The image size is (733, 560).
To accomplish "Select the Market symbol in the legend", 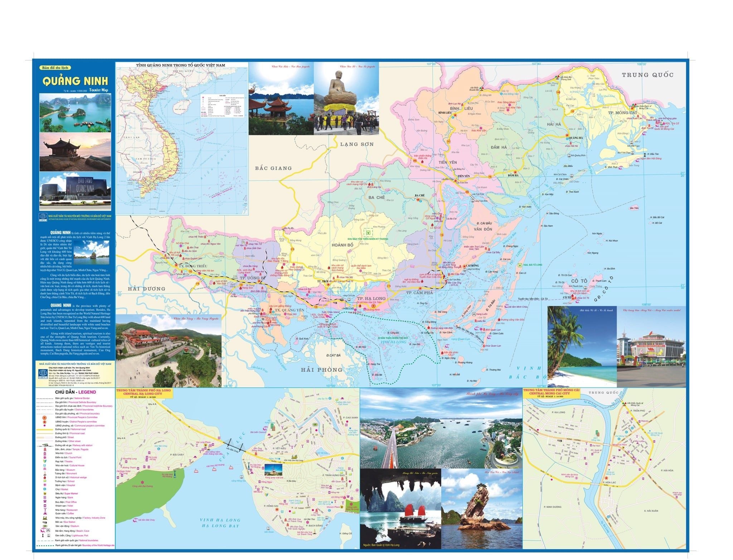I will pyautogui.click(x=45, y=489).
